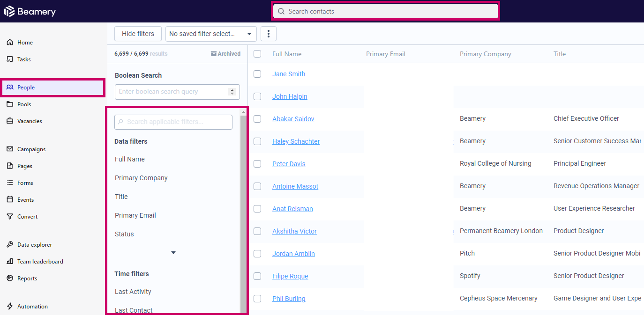Click the People icon in sidebar
Viewport: 644px width, 315px height.
[x=10, y=88]
